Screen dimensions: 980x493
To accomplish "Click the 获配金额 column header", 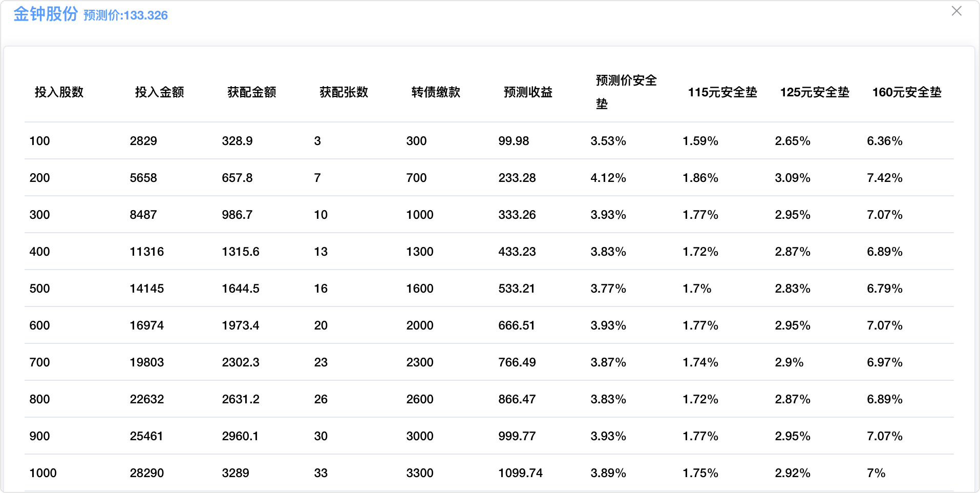I will click(x=251, y=92).
